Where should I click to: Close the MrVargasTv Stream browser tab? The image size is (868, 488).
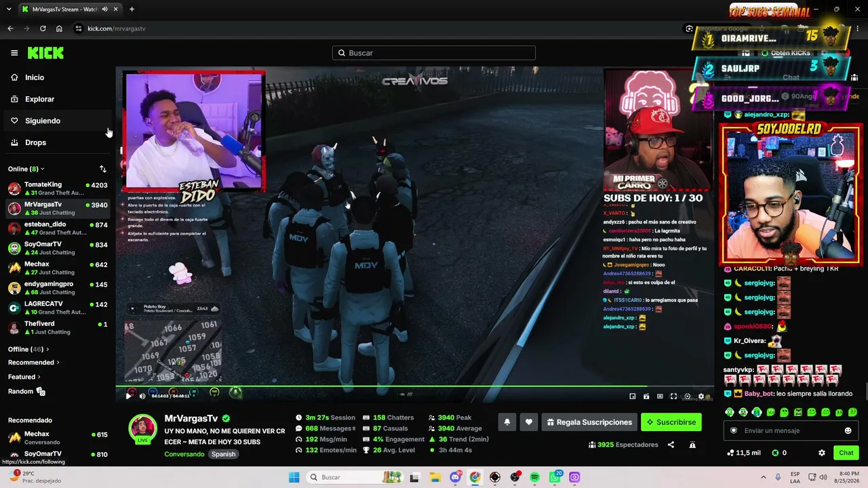tap(116, 9)
